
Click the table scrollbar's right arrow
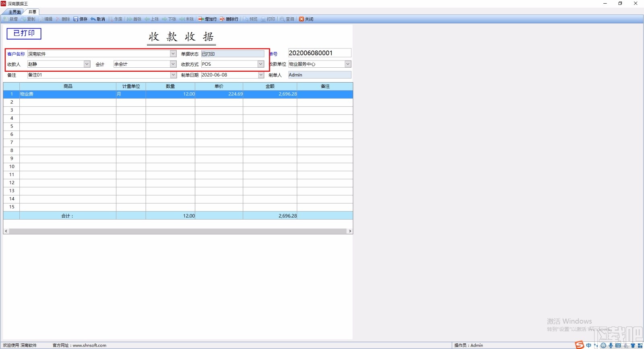coord(350,231)
